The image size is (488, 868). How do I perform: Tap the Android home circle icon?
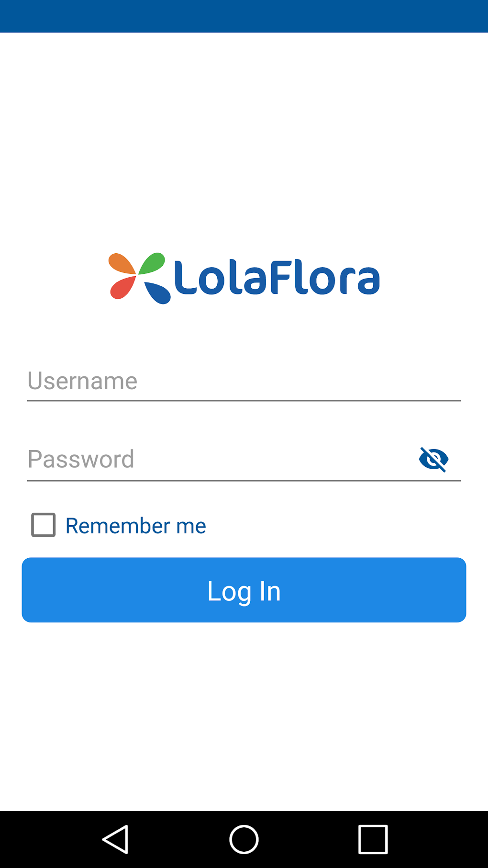click(x=244, y=839)
